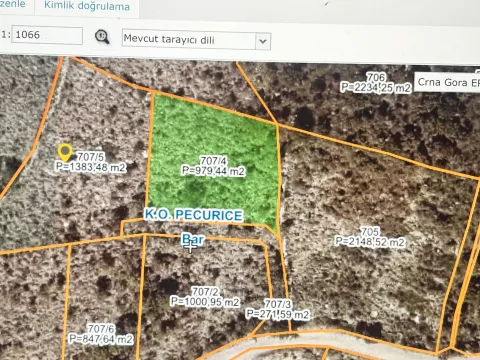Click area text P=979,44 m2

coord(213,171)
